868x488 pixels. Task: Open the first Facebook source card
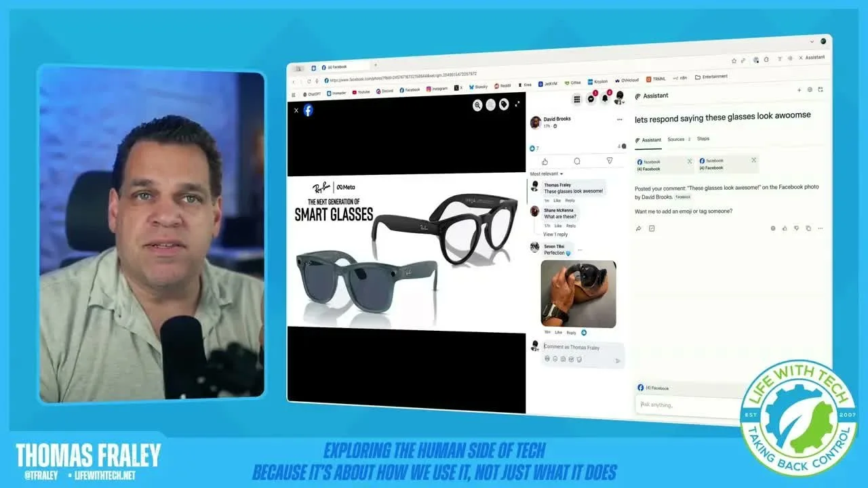tap(665, 165)
